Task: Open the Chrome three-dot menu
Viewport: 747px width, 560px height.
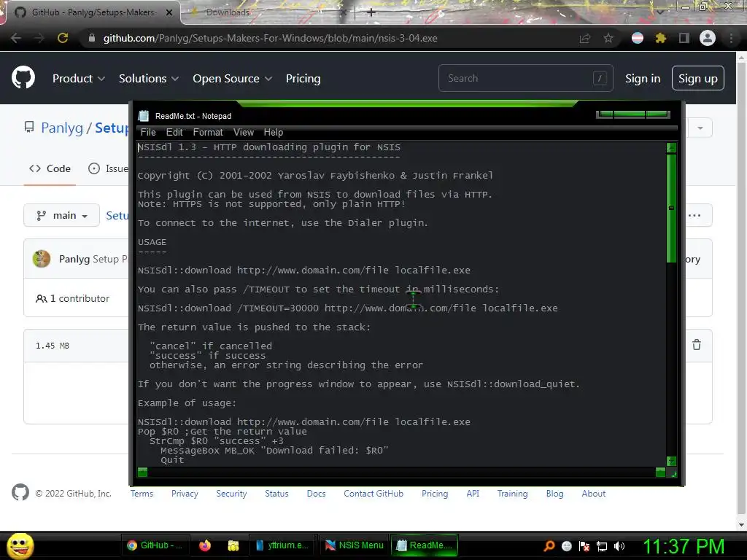Action: pyautogui.click(x=731, y=38)
